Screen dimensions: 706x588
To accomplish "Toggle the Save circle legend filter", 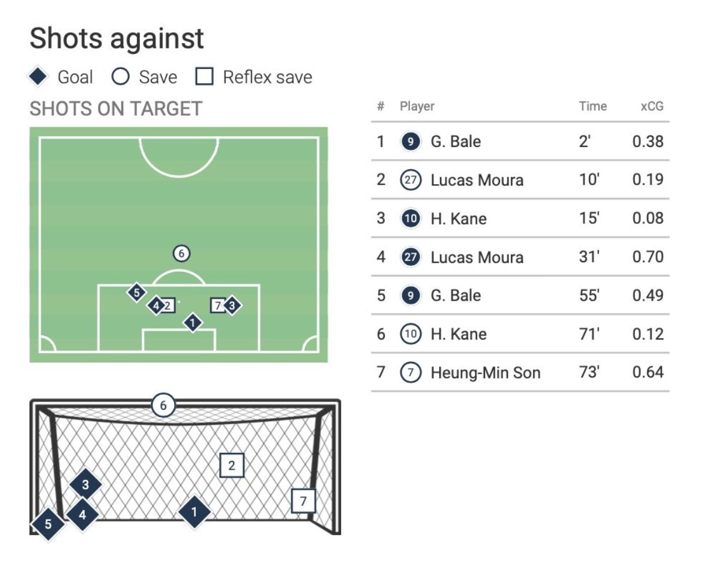I will pos(121,77).
